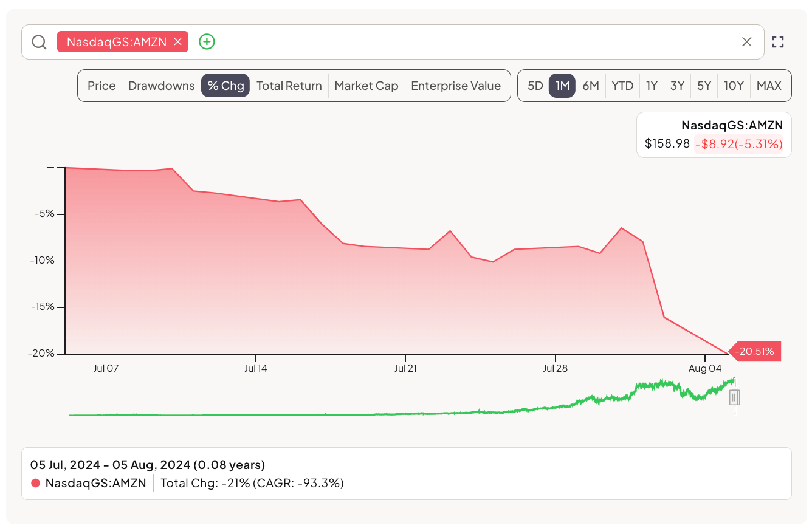812x531 pixels.
Task: Remove the NasdaqGS:AMZN ticker chip
Action: tap(177, 42)
